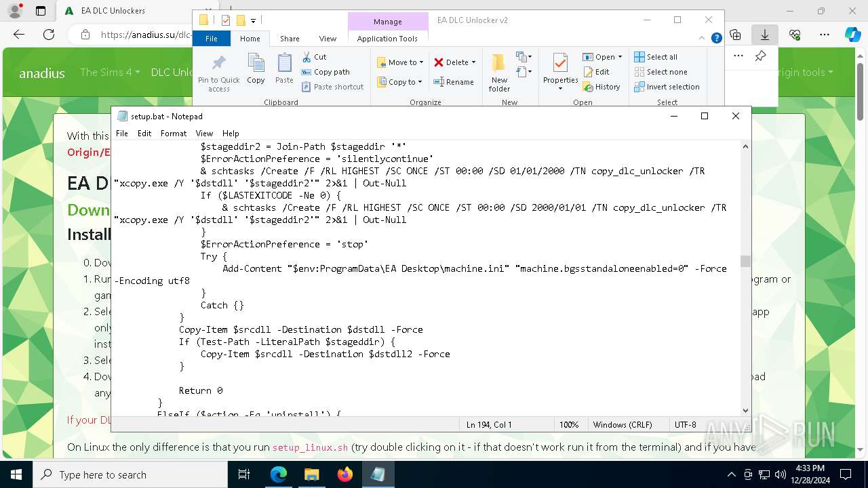Viewport: 868px width, 488px height.
Task: Show hidden tray icons chevron
Action: coord(731,474)
